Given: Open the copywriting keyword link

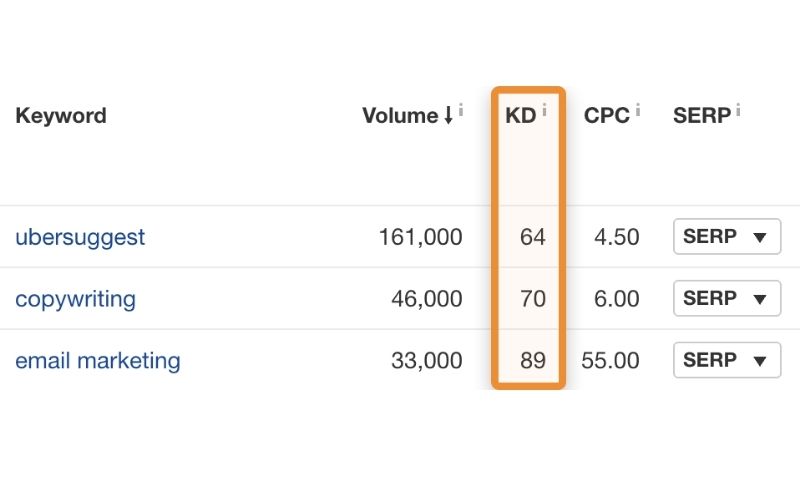Looking at the screenshot, I should (76, 299).
